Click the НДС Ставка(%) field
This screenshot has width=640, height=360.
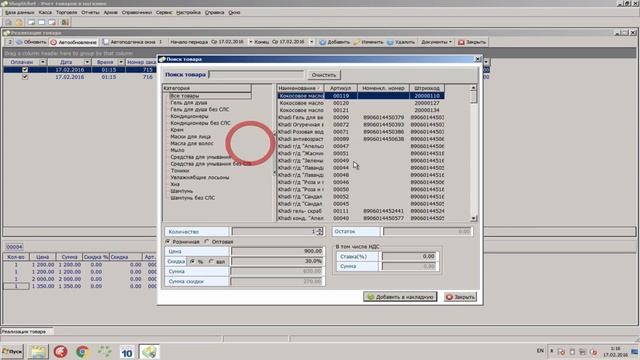click(x=410, y=256)
